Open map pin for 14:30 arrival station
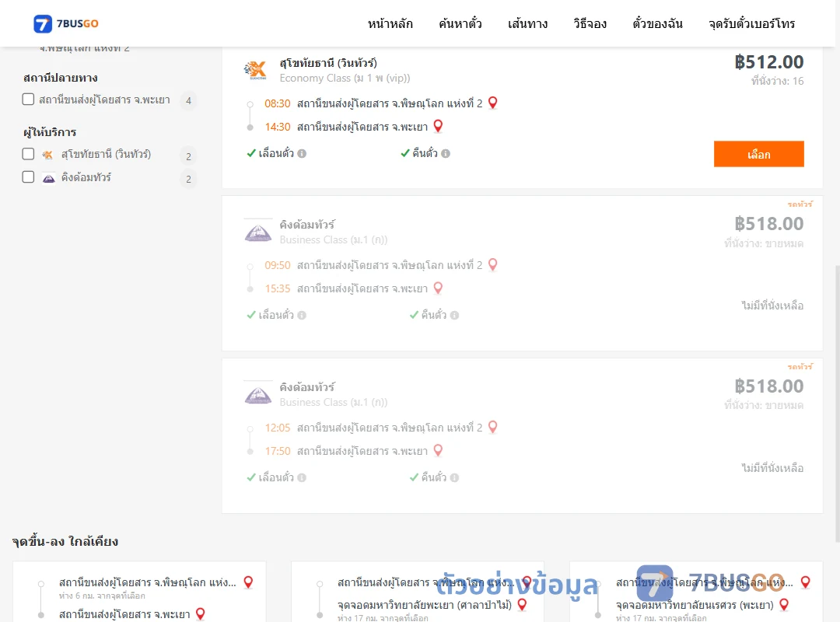 [x=438, y=126]
